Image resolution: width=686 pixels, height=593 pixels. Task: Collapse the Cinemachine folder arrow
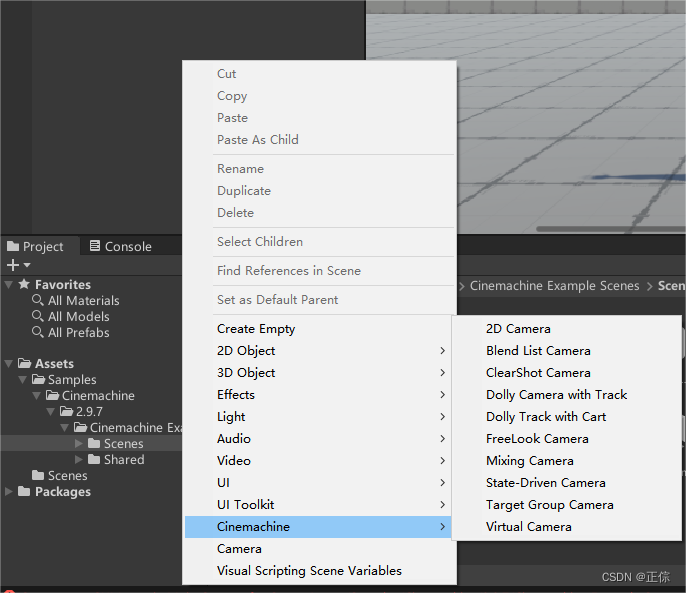[x=37, y=396]
